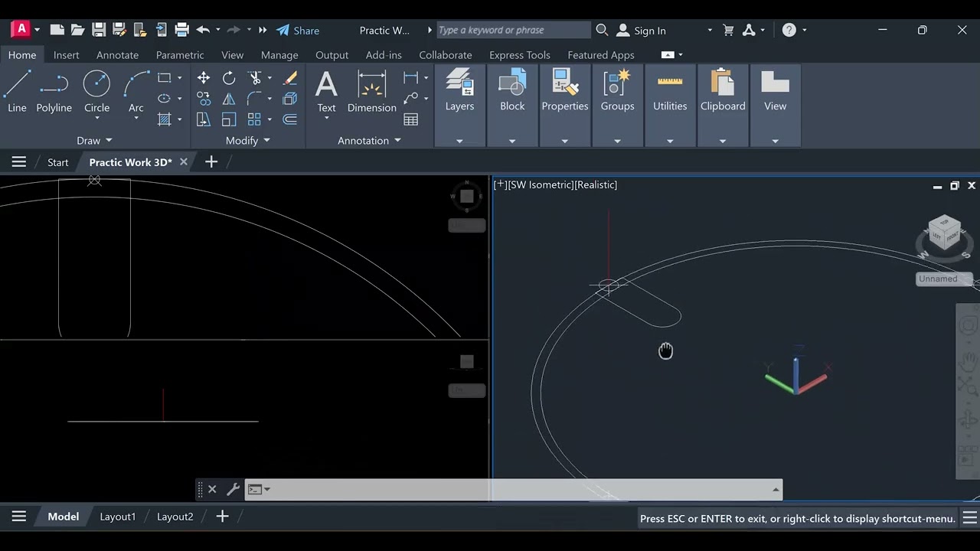Toggle ribbon minimize state button

668,54
